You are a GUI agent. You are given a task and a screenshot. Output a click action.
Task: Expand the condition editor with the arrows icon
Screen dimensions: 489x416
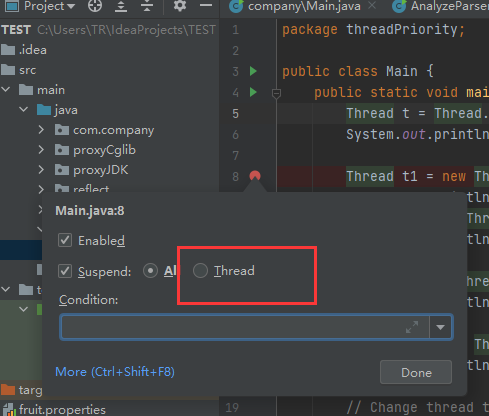[412, 327]
